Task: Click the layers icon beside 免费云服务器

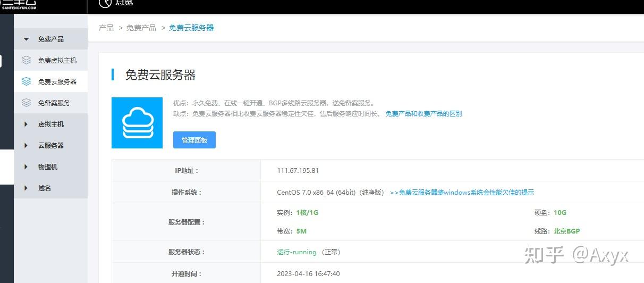Action: [26, 81]
